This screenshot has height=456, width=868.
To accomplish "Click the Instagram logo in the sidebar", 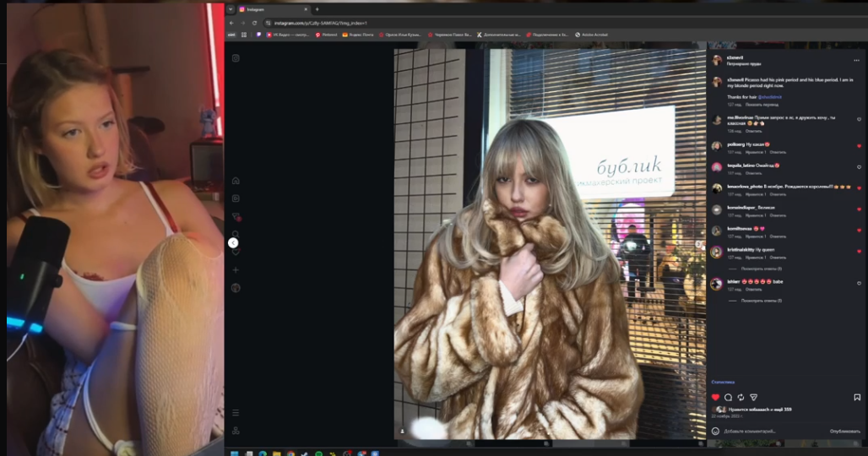I will coord(236,58).
